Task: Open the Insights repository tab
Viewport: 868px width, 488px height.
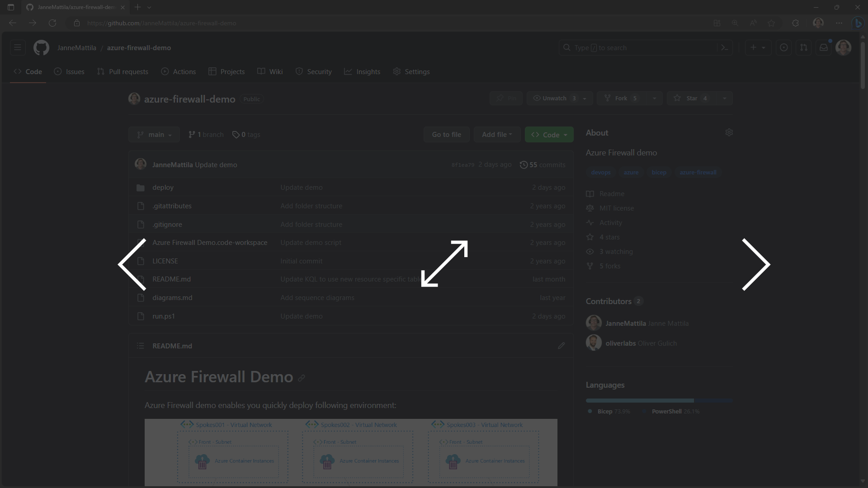Action: click(x=362, y=72)
